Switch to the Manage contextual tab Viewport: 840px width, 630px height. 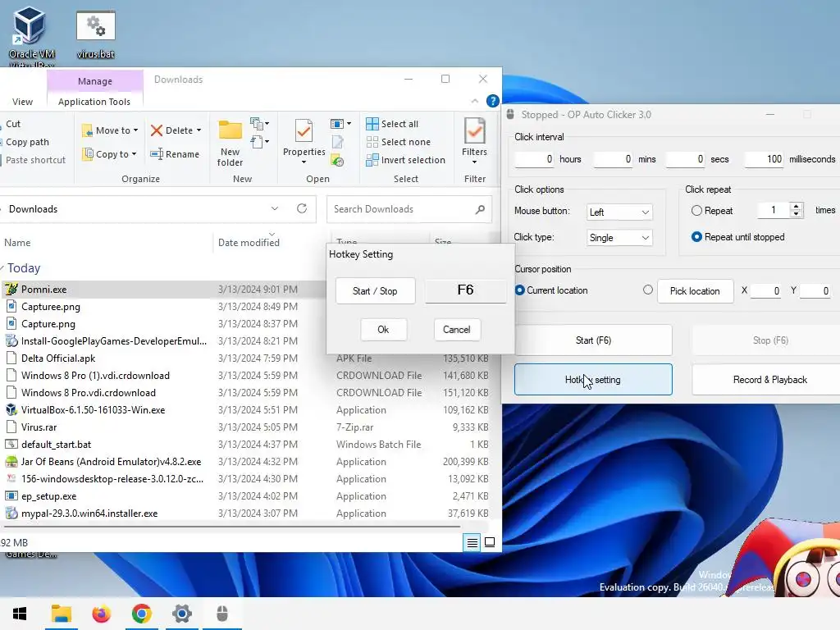pos(95,81)
